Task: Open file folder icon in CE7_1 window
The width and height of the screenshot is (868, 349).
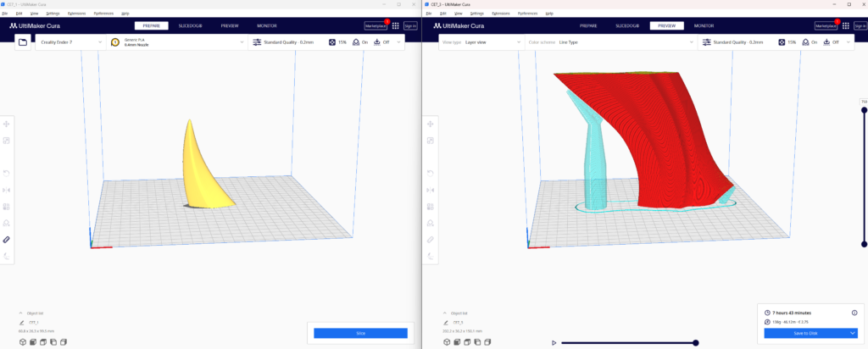Action: tap(23, 42)
